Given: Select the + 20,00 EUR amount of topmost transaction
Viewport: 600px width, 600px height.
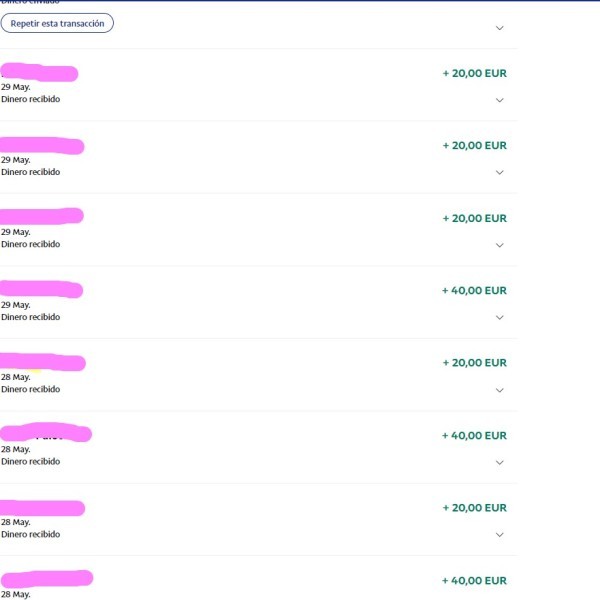Looking at the screenshot, I should point(474,73).
